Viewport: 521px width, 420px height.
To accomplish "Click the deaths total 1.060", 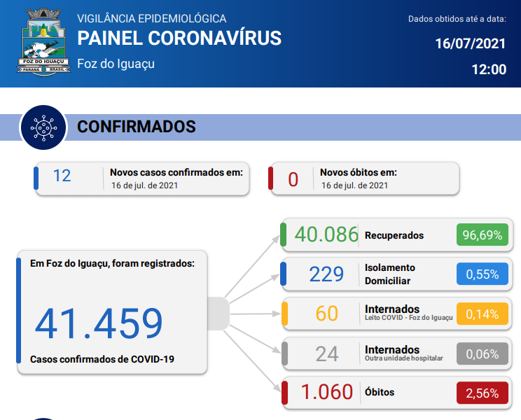I will [326, 392].
